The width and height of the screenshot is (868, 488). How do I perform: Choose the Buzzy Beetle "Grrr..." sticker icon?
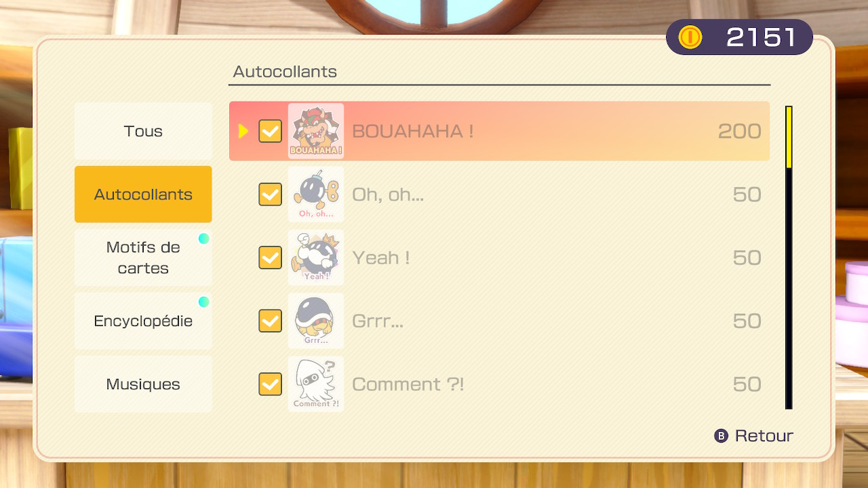coord(316,321)
